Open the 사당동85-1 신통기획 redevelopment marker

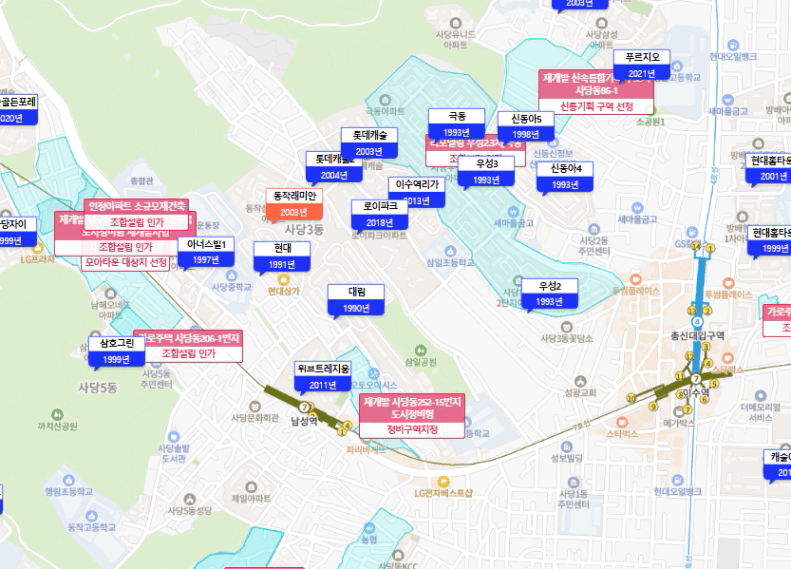coord(596,92)
